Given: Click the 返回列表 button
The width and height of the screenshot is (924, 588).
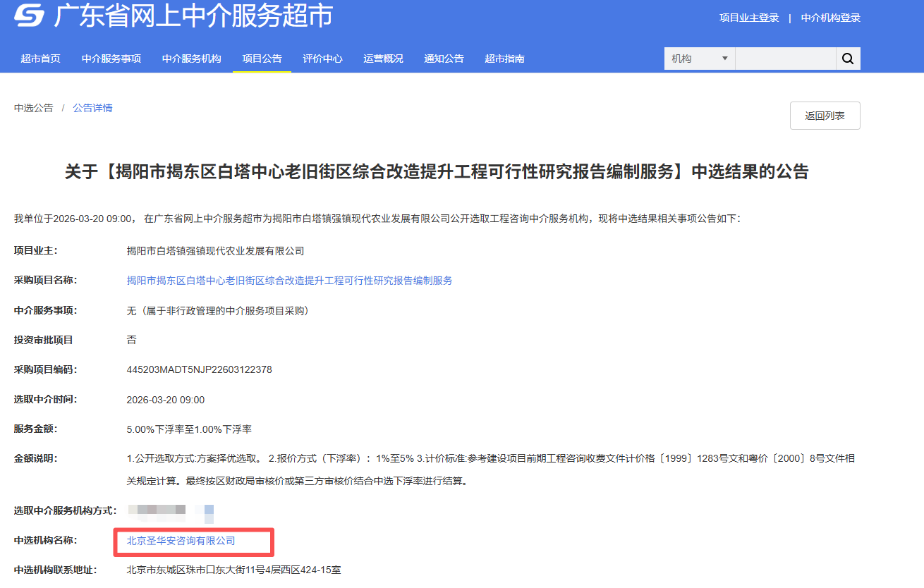Looking at the screenshot, I should (x=825, y=116).
